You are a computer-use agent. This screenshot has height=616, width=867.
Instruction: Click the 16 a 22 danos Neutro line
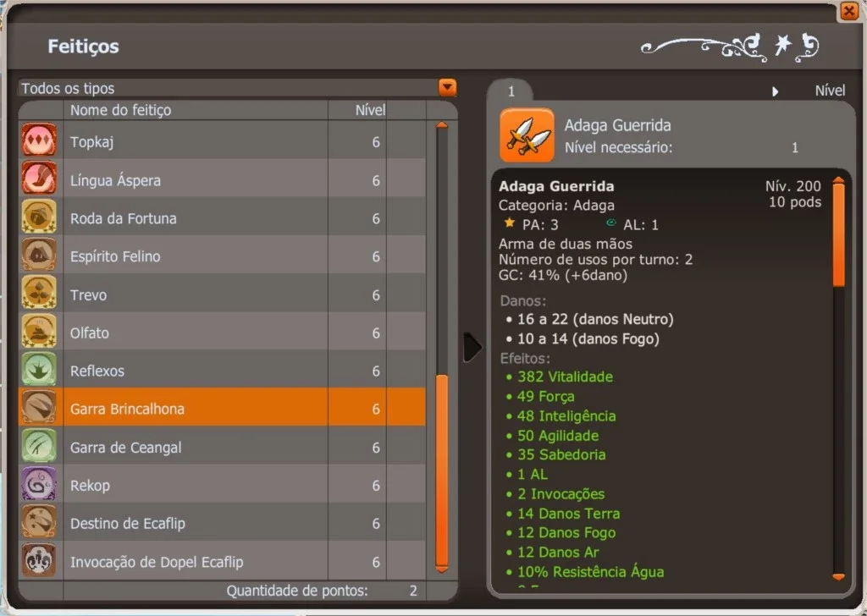tap(595, 319)
